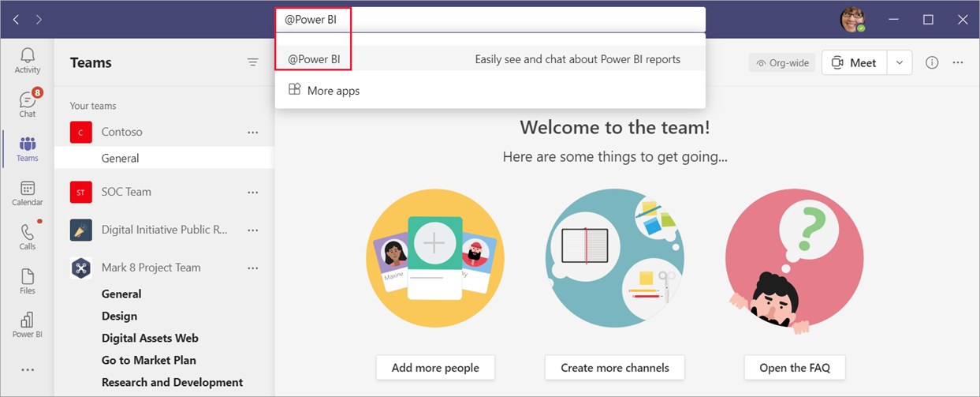This screenshot has width=980, height=397.
Task: Expand the Meet dropdown arrow
Action: click(x=900, y=63)
